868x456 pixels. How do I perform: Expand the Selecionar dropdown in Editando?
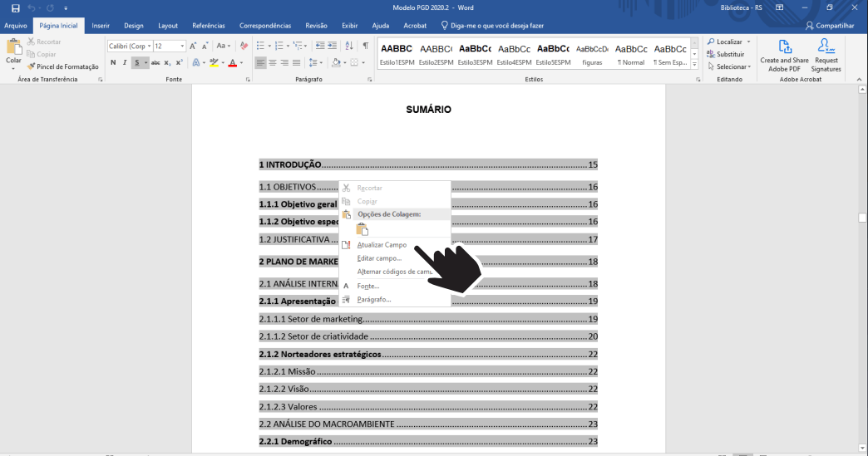732,66
